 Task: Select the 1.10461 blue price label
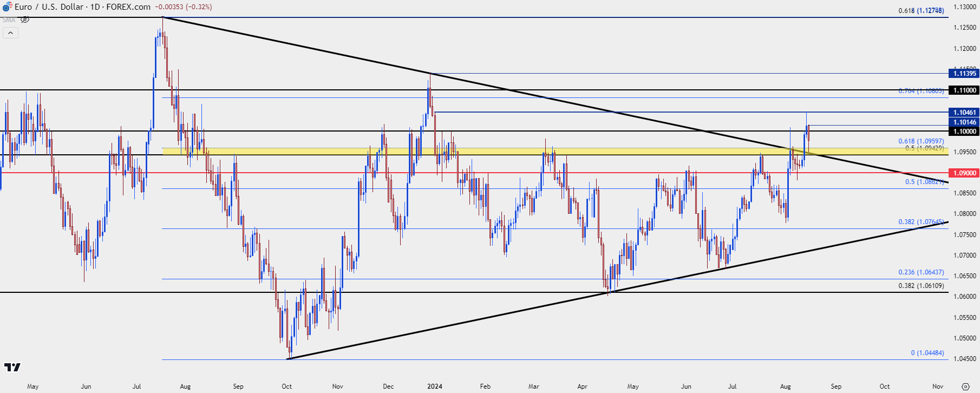pos(965,113)
